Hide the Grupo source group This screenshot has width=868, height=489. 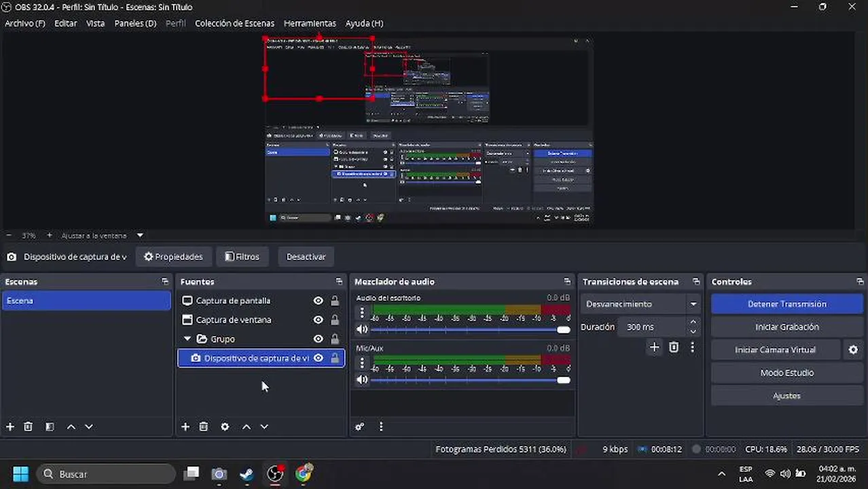click(318, 339)
